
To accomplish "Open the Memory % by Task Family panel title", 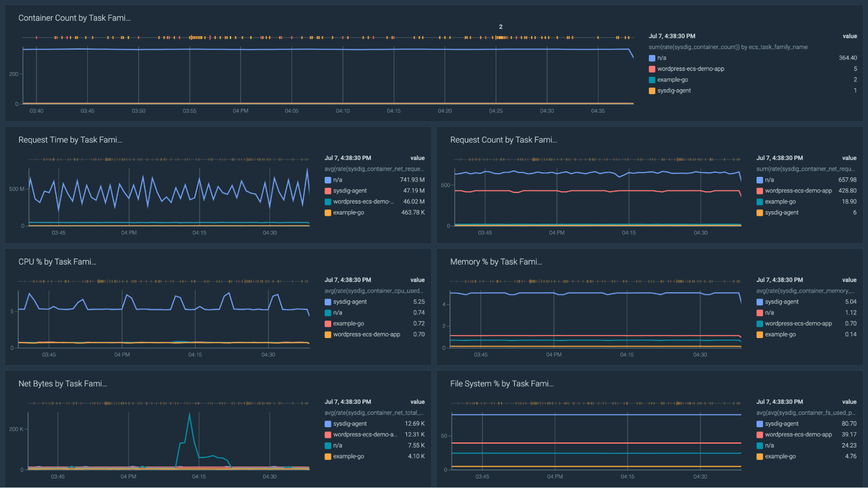I will click(x=496, y=262).
